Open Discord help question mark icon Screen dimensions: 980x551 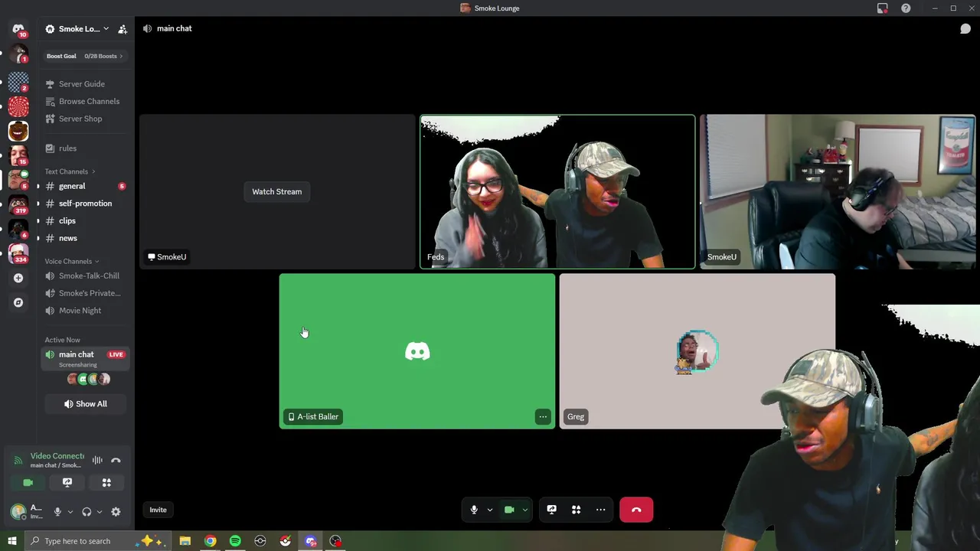(906, 8)
